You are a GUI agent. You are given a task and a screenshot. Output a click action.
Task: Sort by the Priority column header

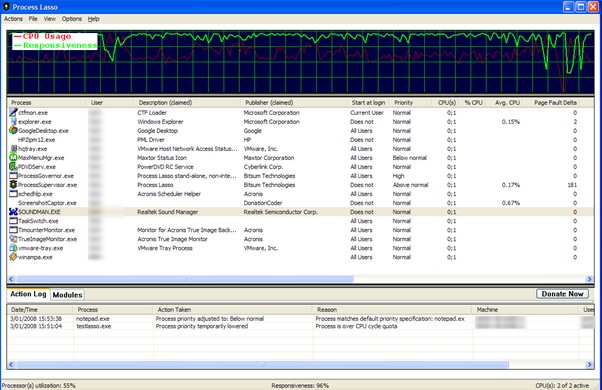pyautogui.click(x=410, y=102)
